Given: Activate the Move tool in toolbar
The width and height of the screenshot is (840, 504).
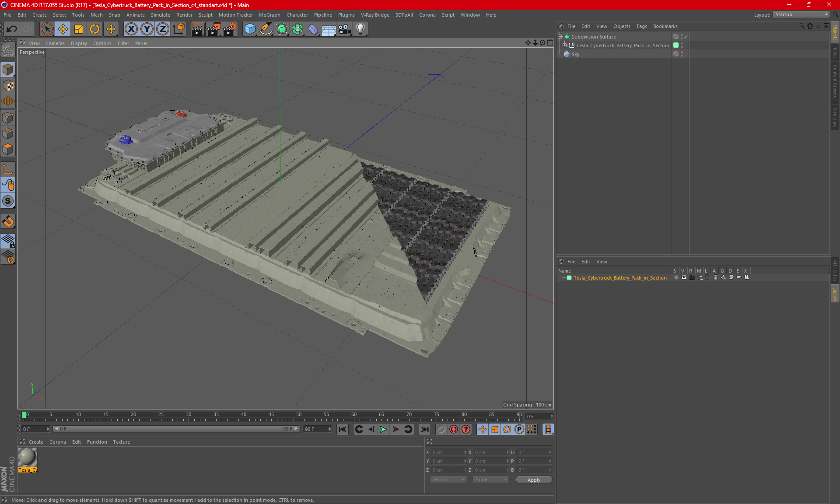Looking at the screenshot, I should tap(63, 29).
